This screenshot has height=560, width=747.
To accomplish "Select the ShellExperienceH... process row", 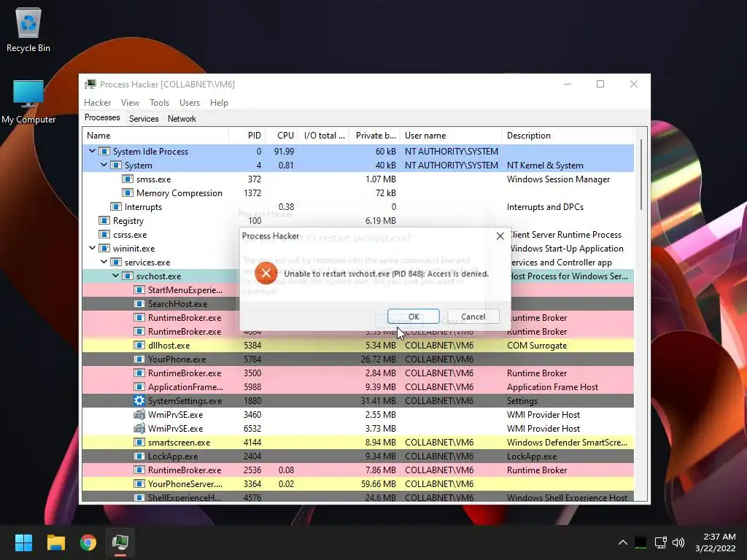I will coord(357,497).
